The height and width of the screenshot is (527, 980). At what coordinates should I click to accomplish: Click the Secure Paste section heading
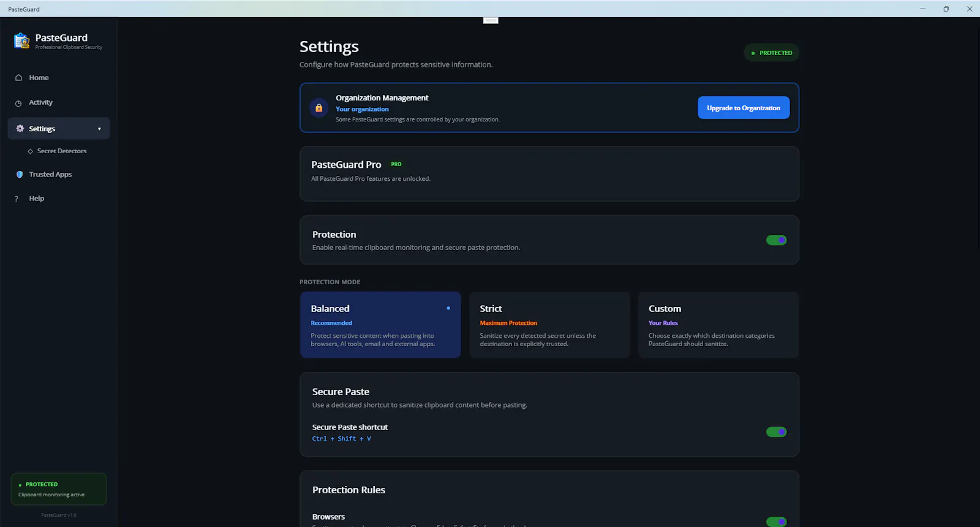341,392
